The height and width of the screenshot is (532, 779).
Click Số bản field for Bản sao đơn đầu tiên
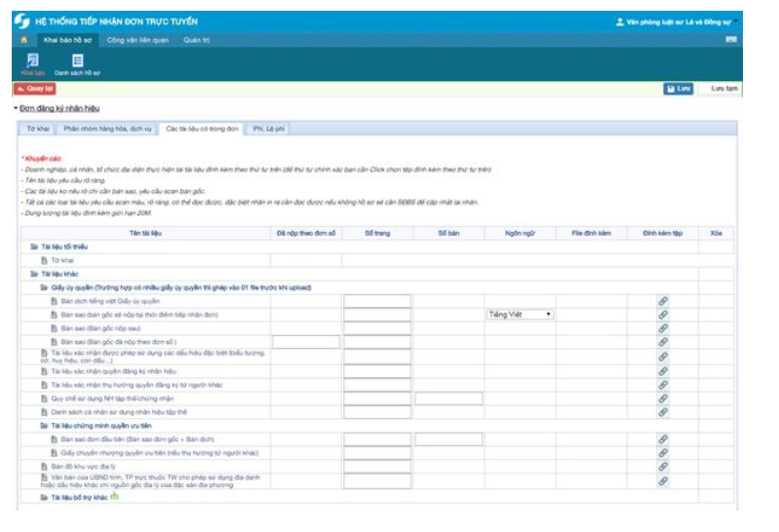point(448,439)
